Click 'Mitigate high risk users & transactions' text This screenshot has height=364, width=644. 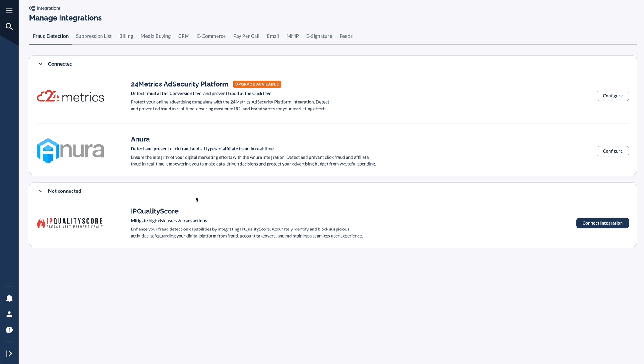point(169,221)
